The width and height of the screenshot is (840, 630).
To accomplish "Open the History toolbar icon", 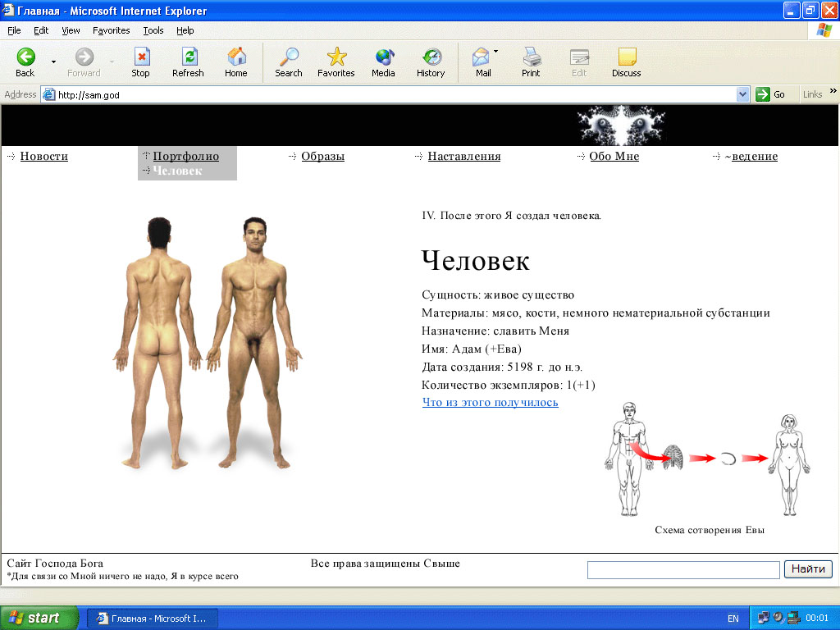I will (x=431, y=57).
